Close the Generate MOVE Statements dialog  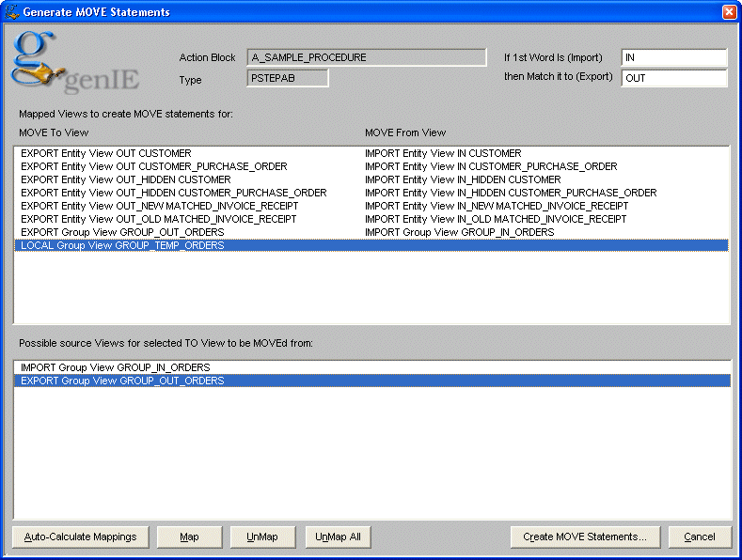coord(729,12)
